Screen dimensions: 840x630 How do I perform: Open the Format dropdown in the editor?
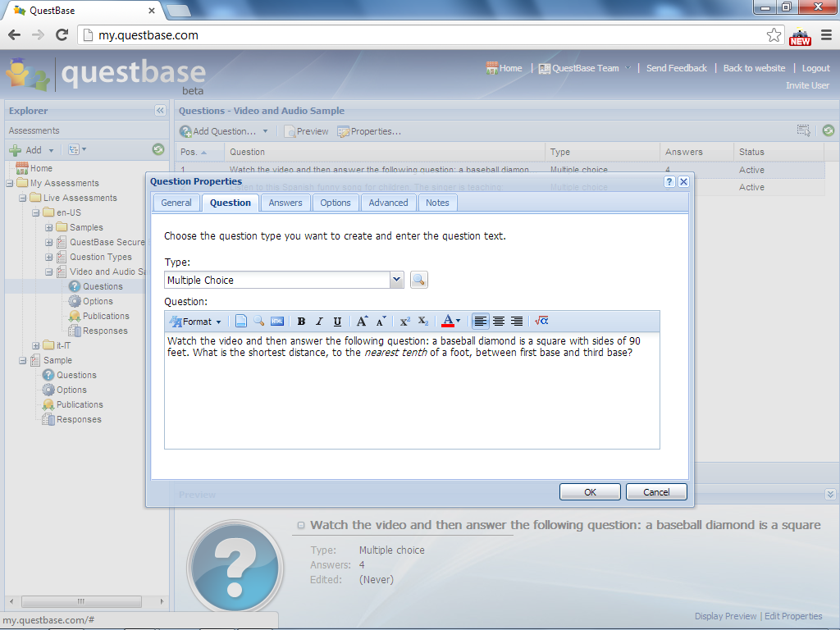pos(195,322)
